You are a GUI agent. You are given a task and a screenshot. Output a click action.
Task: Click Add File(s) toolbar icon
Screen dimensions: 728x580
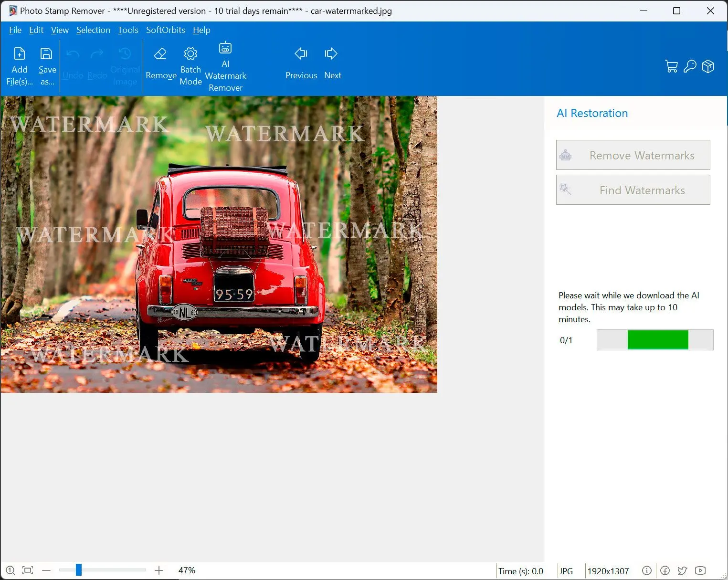(20, 53)
